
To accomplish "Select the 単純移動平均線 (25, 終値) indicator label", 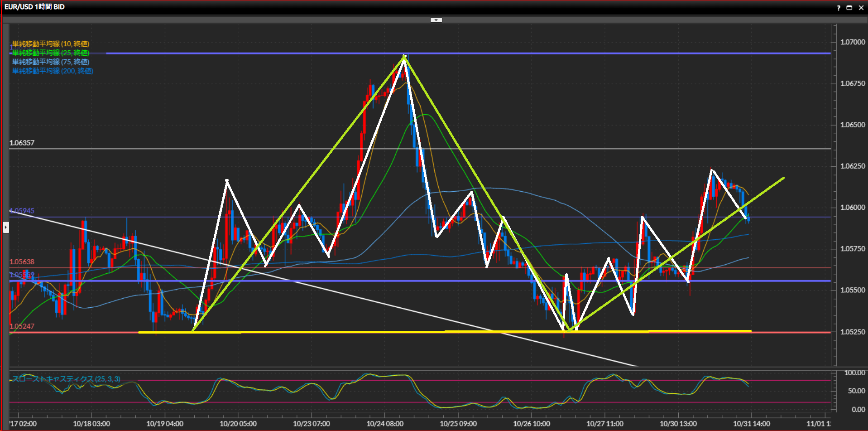I will [x=51, y=53].
